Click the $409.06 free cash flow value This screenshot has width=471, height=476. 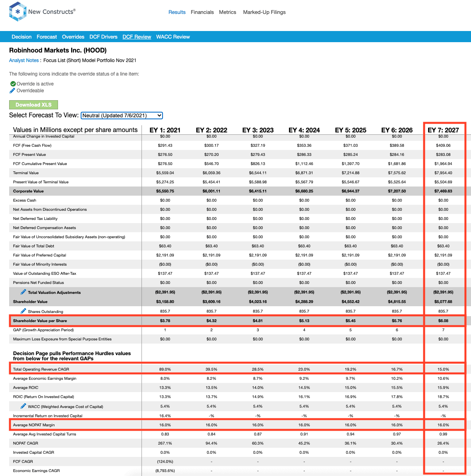tap(443, 146)
